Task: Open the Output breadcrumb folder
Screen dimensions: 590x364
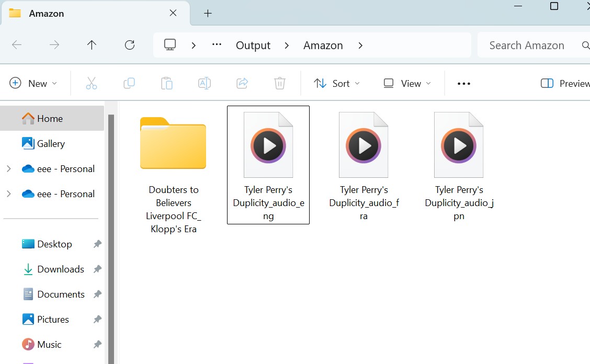Action: (x=253, y=45)
